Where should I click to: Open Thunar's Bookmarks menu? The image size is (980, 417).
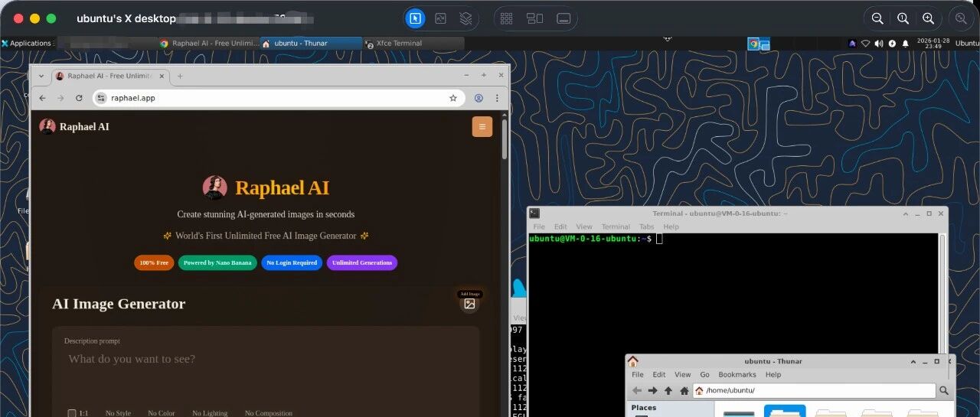(x=737, y=375)
